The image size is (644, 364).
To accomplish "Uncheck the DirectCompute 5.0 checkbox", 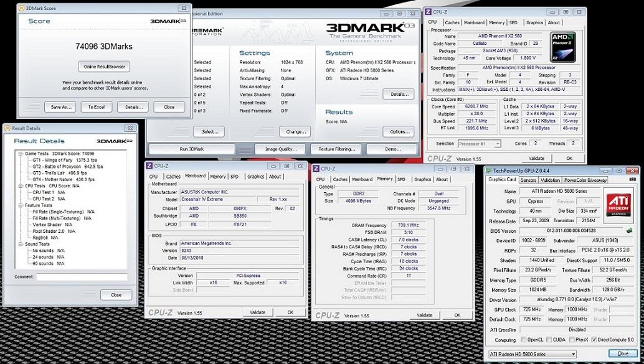I will point(594,340).
